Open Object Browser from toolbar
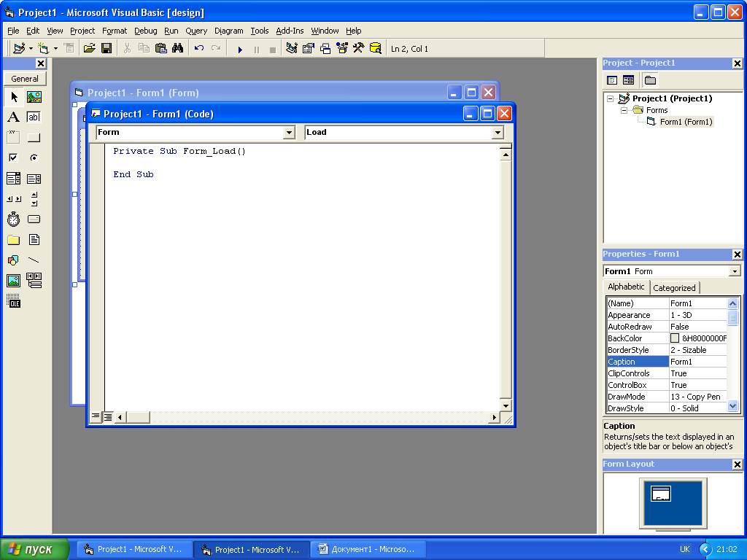Image resolution: width=747 pixels, height=560 pixels. [x=342, y=48]
